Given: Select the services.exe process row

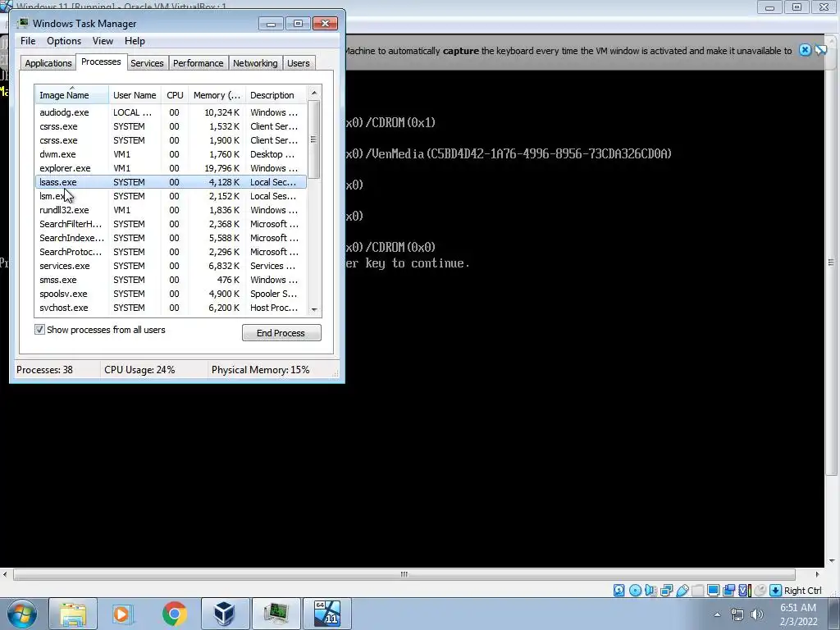Looking at the screenshot, I should 171,266.
